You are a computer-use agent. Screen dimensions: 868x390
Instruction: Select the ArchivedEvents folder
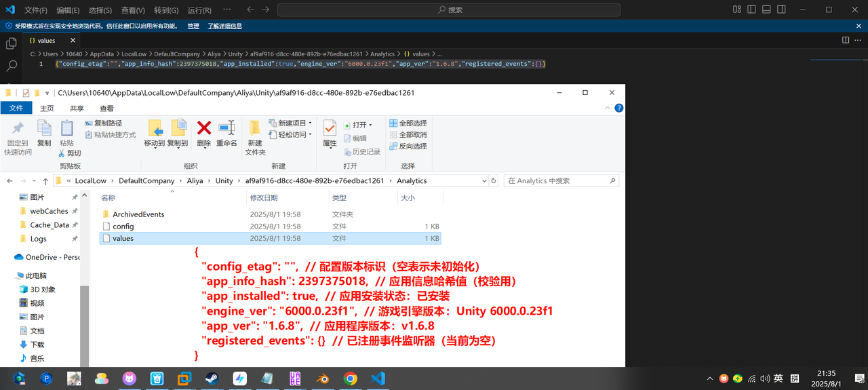[138, 214]
